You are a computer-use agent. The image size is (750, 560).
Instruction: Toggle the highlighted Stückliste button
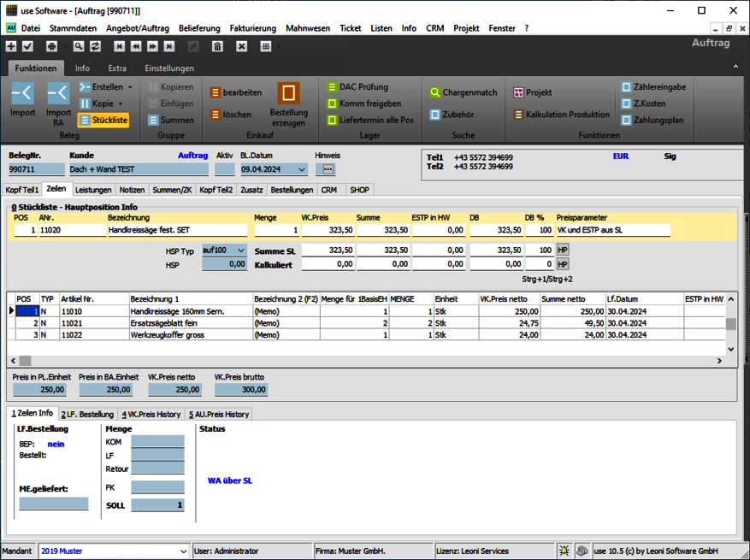pos(103,121)
